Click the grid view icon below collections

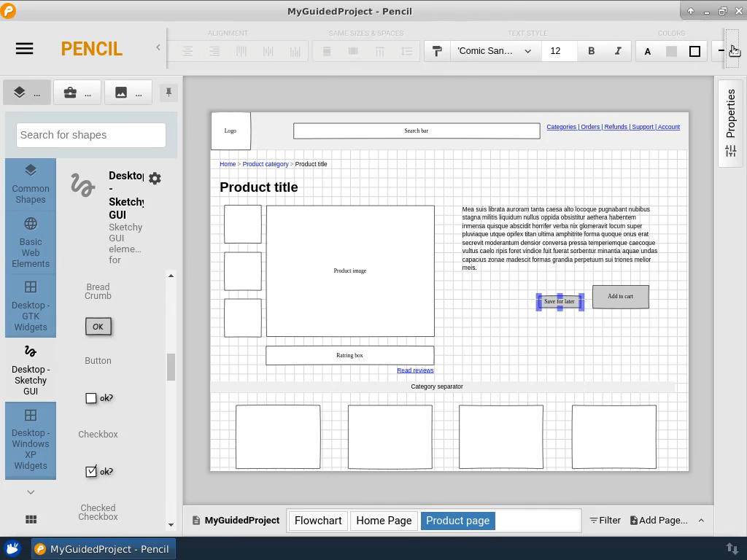click(31, 519)
